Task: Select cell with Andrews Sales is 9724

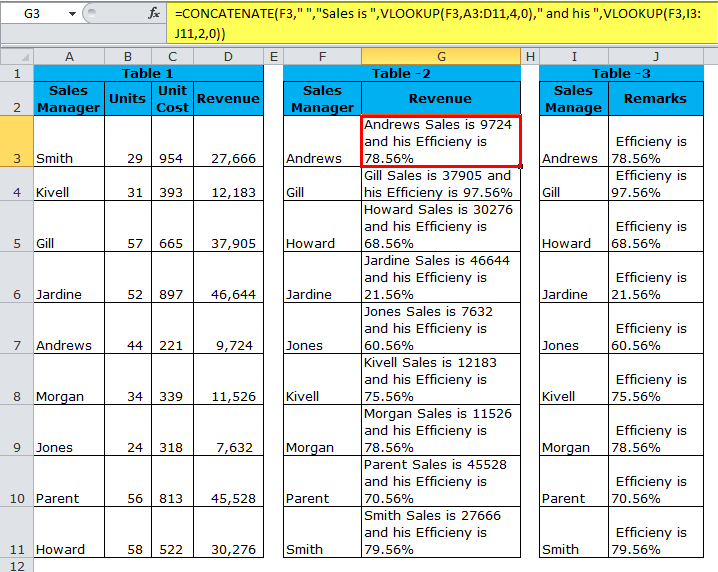Action: (x=441, y=141)
